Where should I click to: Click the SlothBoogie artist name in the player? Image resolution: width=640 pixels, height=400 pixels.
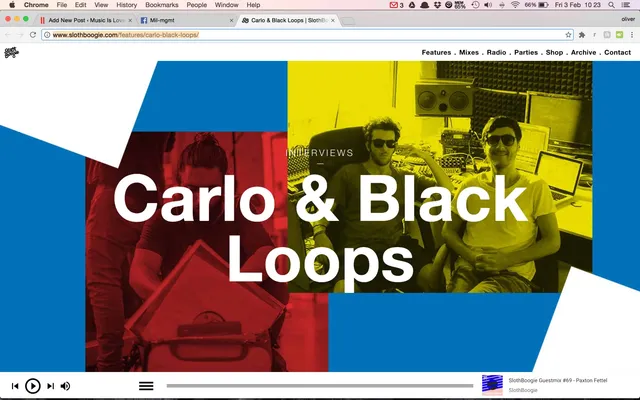[x=523, y=390]
